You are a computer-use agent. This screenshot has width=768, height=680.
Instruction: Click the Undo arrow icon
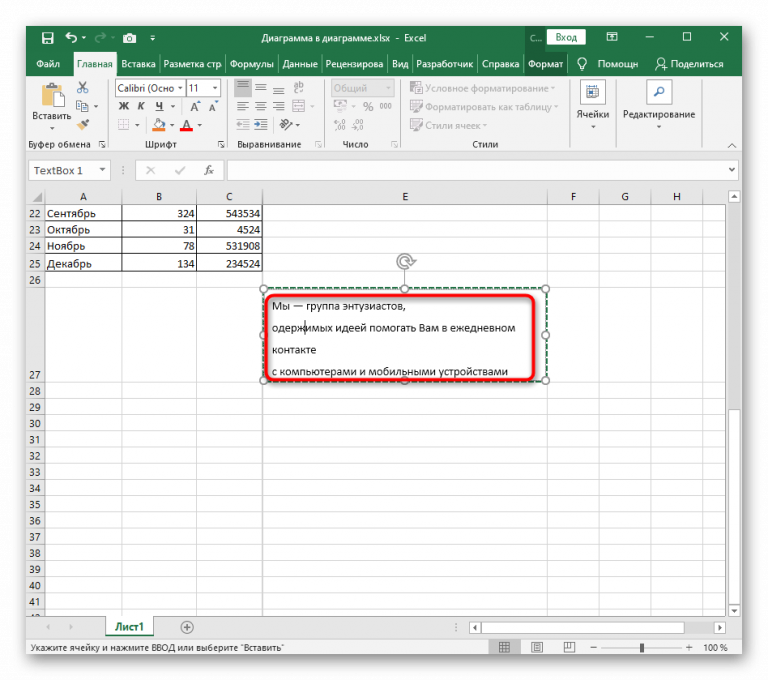click(x=71, y=38)
